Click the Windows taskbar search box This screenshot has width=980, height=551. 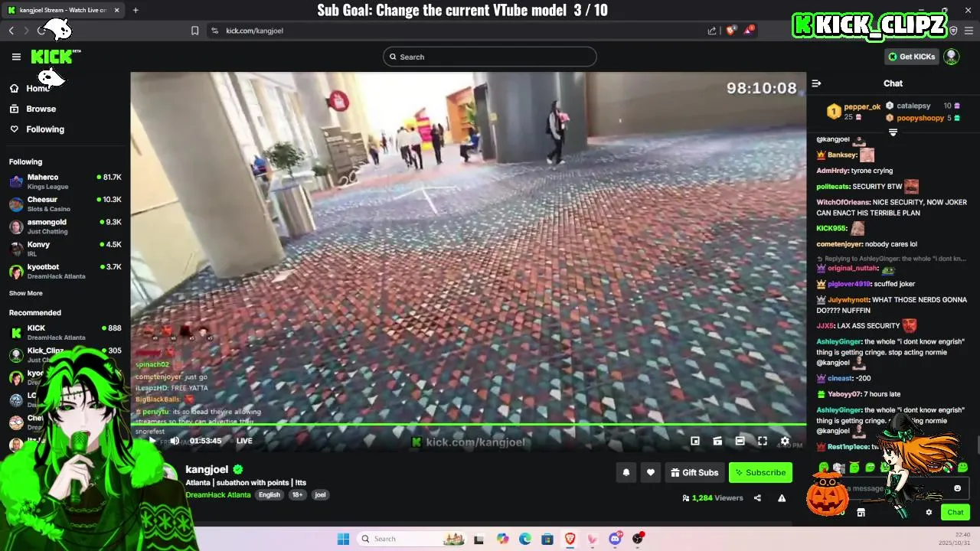point(412,539)
